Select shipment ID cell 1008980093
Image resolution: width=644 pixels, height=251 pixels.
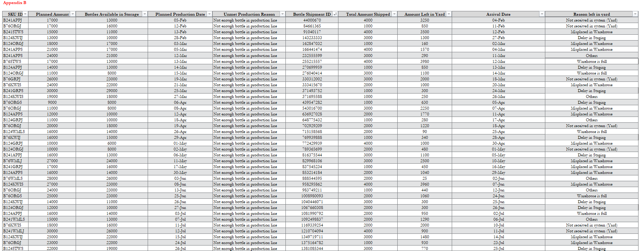pyautogui.click(x=312, y=196)
